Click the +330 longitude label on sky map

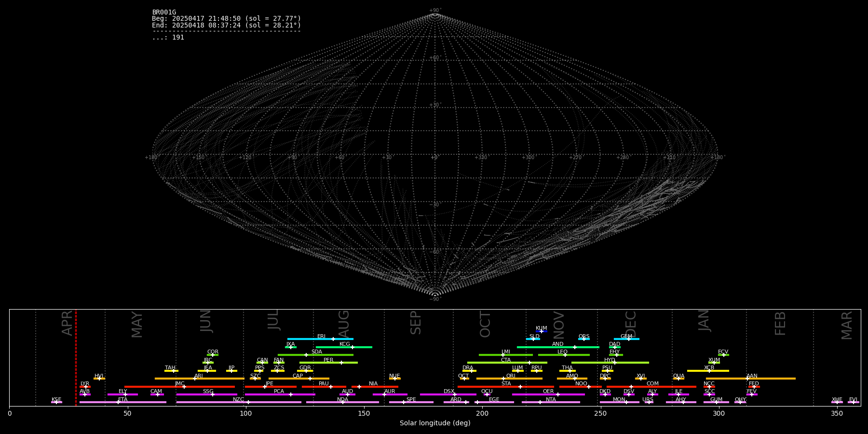click(481, 158)
